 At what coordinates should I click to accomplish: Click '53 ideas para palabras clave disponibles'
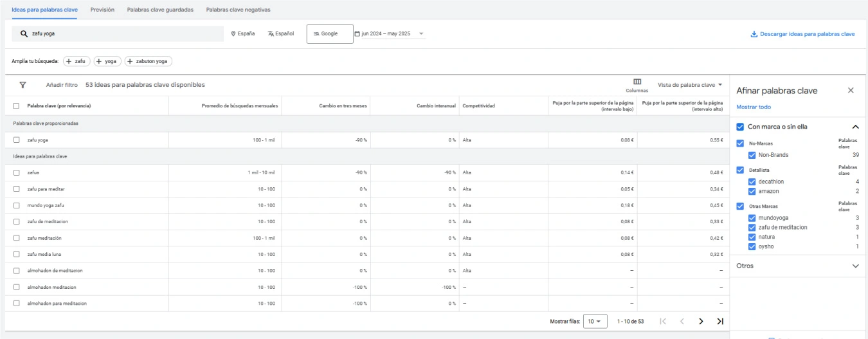tap(145, 85)
